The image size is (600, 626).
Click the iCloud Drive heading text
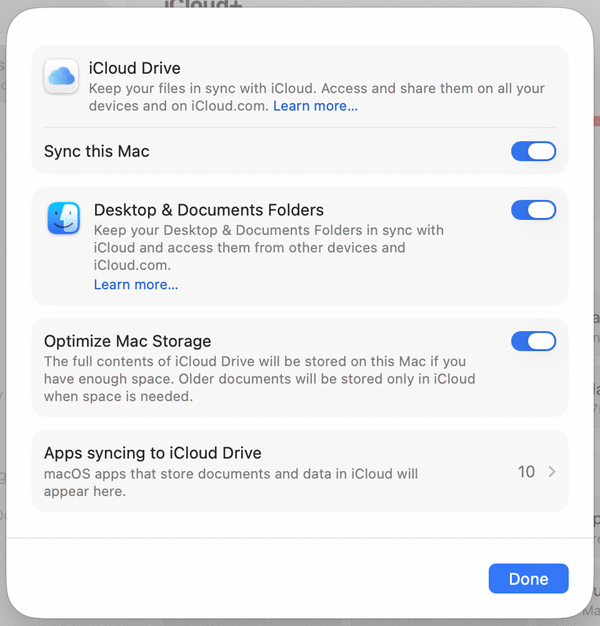(135, 68)
